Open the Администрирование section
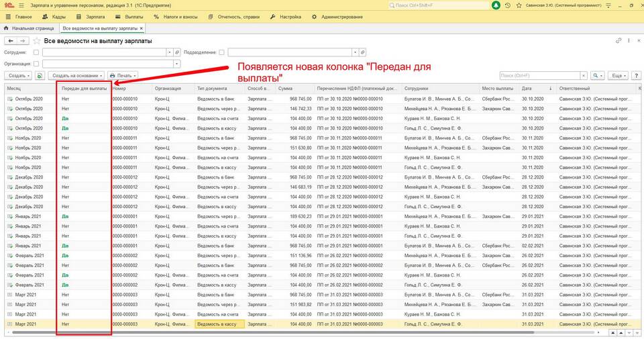The height and width of the screenshot is (339, 644). (337, 17)
